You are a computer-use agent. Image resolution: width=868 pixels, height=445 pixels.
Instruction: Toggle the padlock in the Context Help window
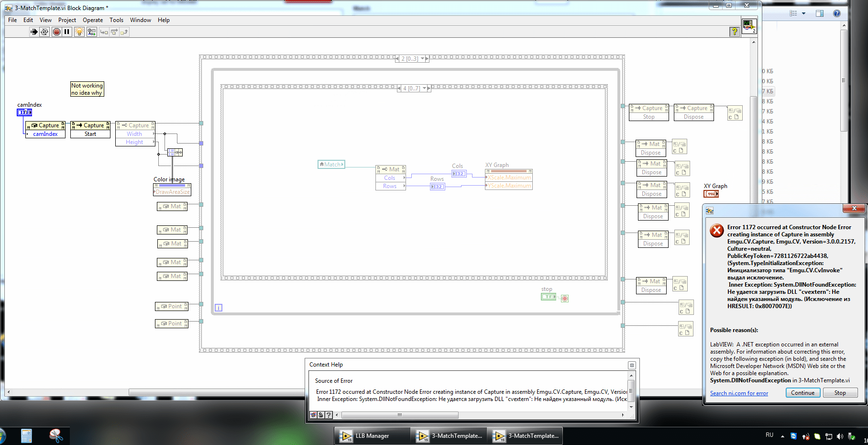point(320,415)
